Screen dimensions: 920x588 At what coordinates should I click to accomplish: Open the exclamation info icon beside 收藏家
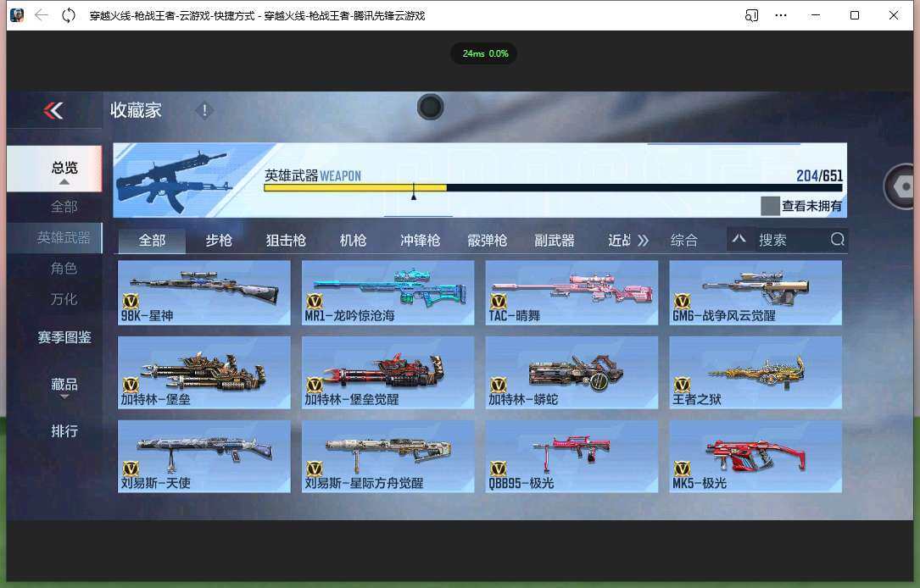tap(204, 110)
